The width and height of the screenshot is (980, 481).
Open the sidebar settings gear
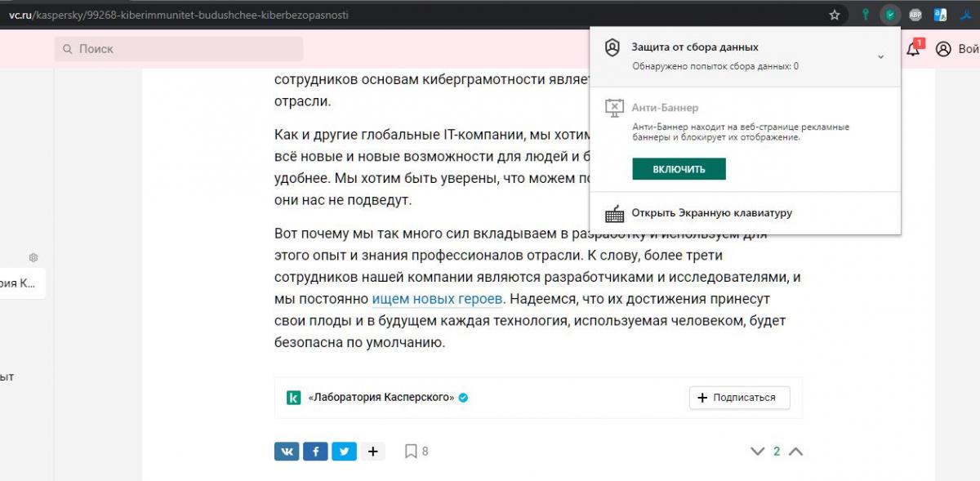click(x=33, y=257)
